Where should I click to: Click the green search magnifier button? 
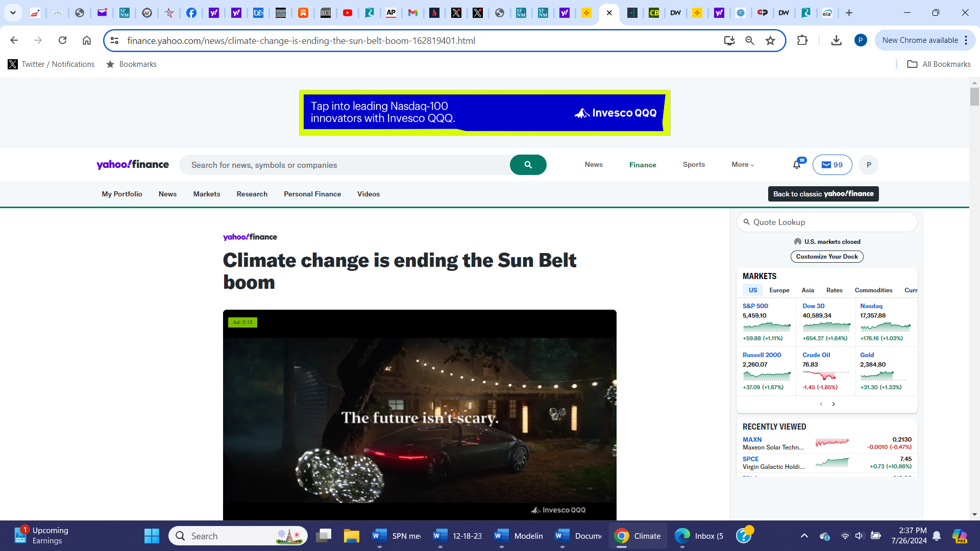(528, 165)
